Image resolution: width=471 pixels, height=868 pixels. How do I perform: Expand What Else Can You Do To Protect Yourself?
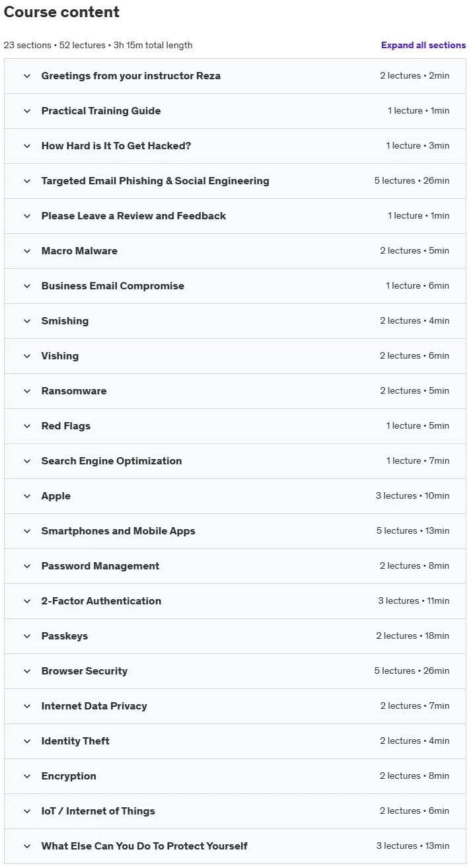[235, 846]
